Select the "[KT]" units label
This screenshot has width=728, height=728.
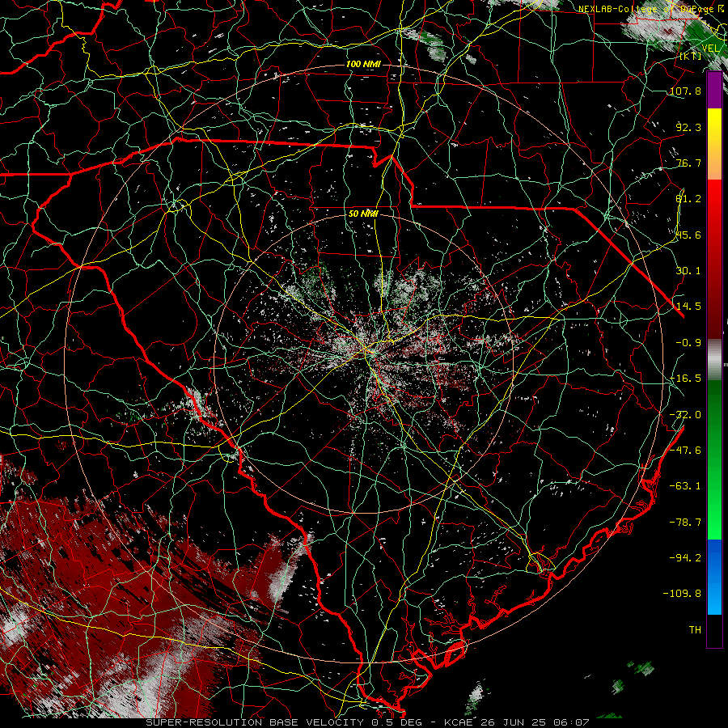[x=691, y=56]
